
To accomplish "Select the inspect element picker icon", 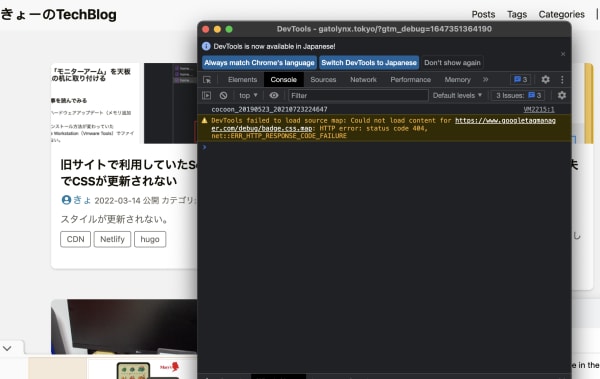I will 207,80.
